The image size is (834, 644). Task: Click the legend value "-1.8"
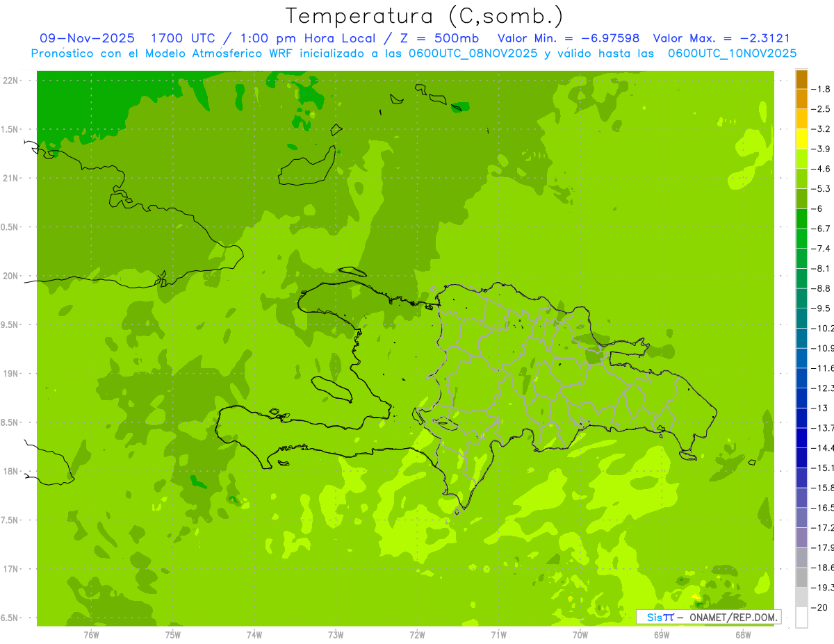tap(821, 89)
